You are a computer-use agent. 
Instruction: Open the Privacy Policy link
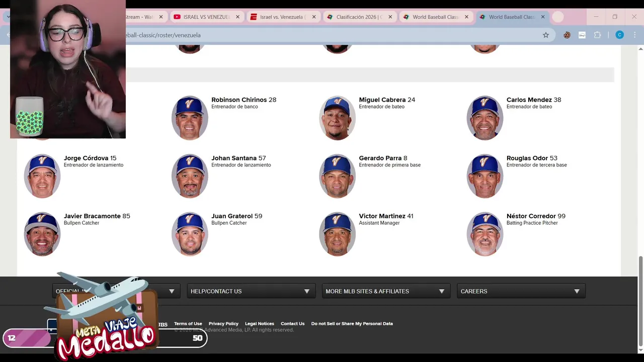223,324
